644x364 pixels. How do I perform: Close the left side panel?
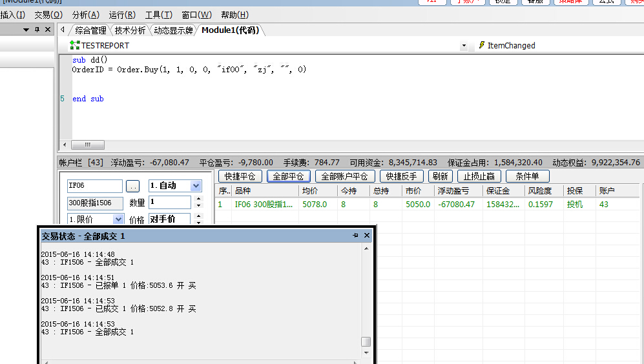click(x=47, y=30)
